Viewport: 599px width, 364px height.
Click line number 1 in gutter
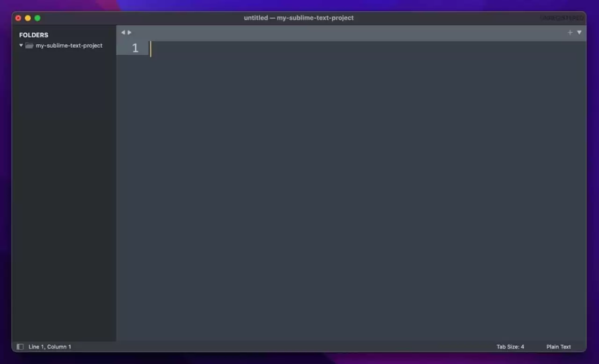135,48
